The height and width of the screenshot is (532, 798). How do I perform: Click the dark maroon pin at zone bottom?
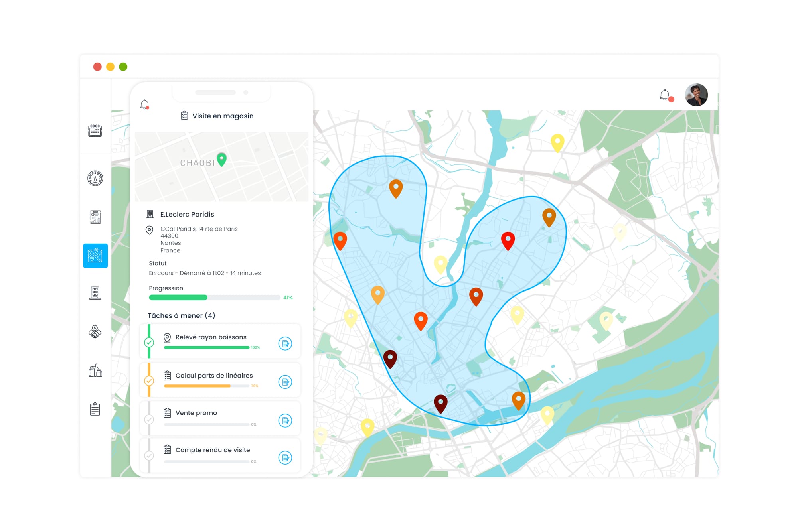coord(440,404)
